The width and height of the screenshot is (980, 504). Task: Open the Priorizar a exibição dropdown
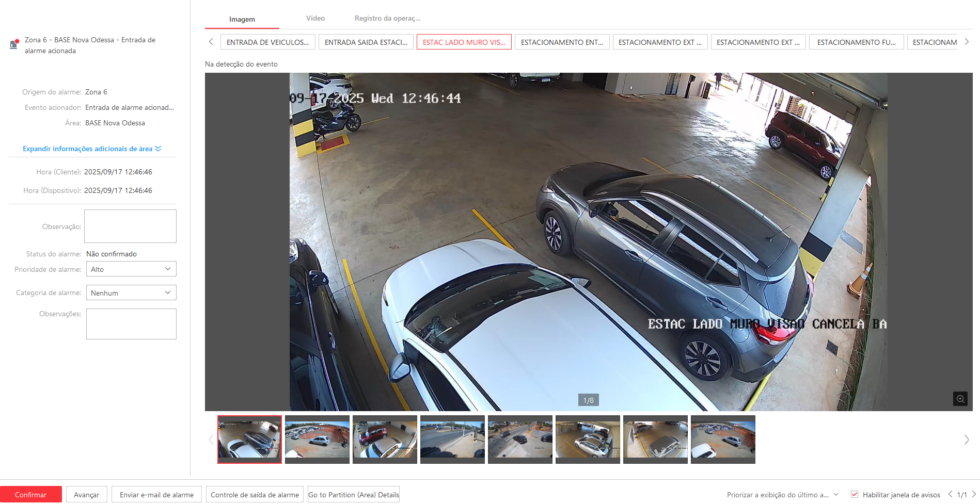click(782, 495)
